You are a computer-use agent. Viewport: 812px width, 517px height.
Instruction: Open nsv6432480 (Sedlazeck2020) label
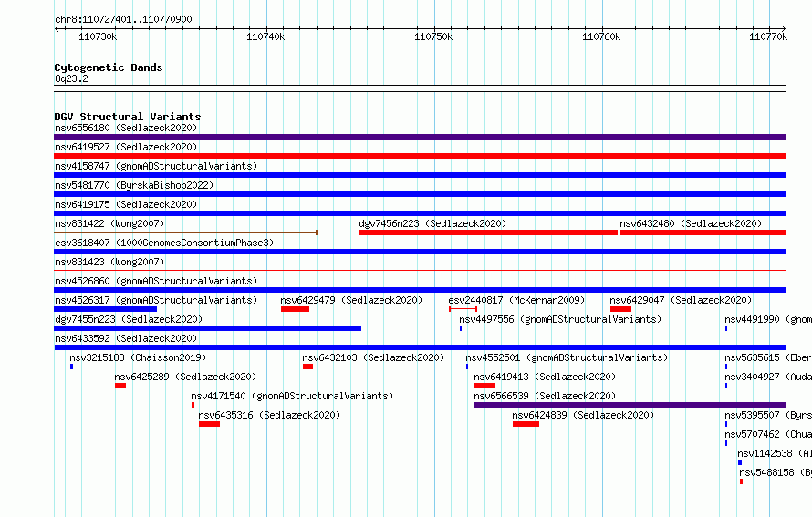tap(691, 223)
